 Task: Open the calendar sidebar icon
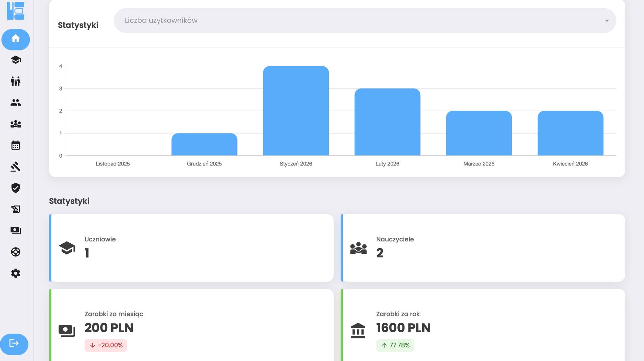pos(16,145)
